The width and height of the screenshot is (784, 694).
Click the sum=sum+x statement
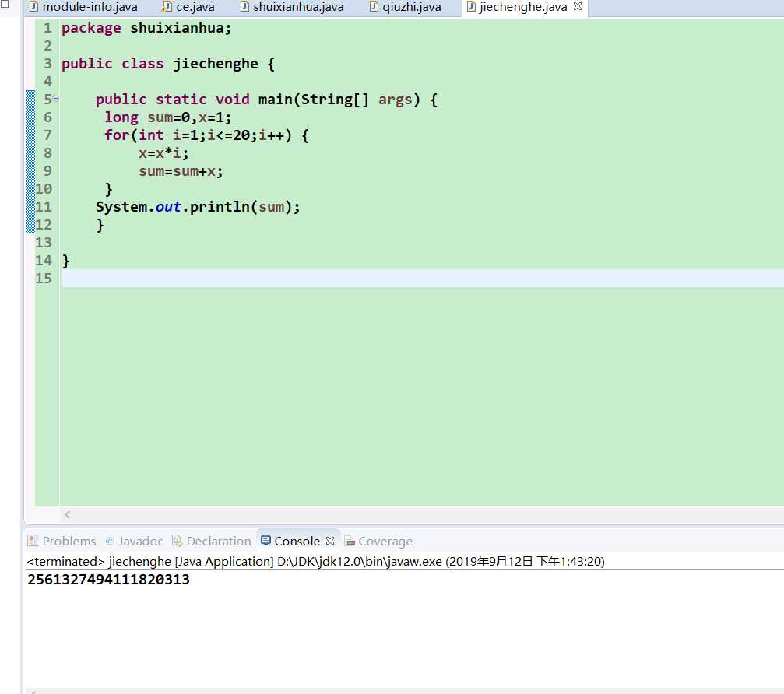(x=181, y=171)
